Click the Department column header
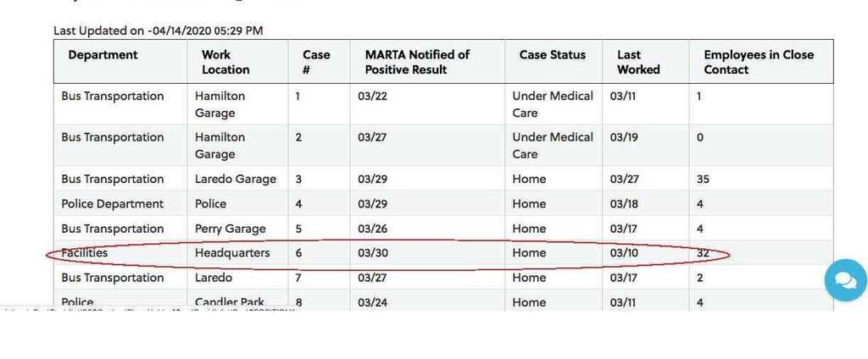The height and width of the screenshot is (359, 868). (103, 55)
